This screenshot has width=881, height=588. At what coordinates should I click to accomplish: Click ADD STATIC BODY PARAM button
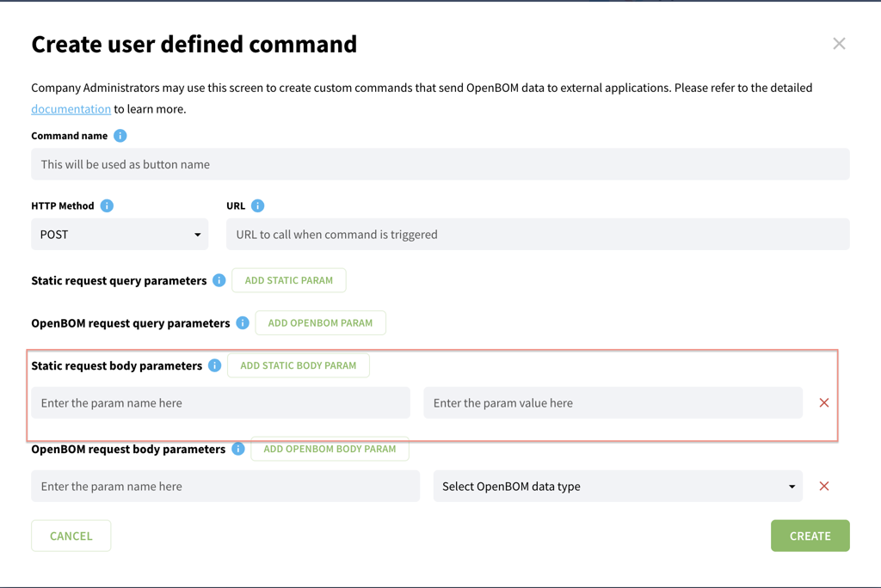point(298,365)
